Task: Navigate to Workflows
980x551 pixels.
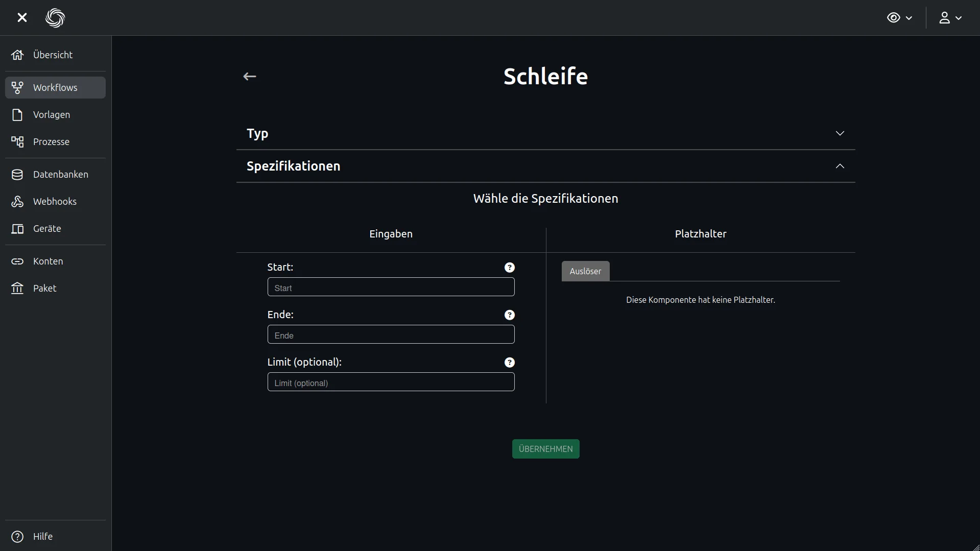Action: (x=55, y=88)
